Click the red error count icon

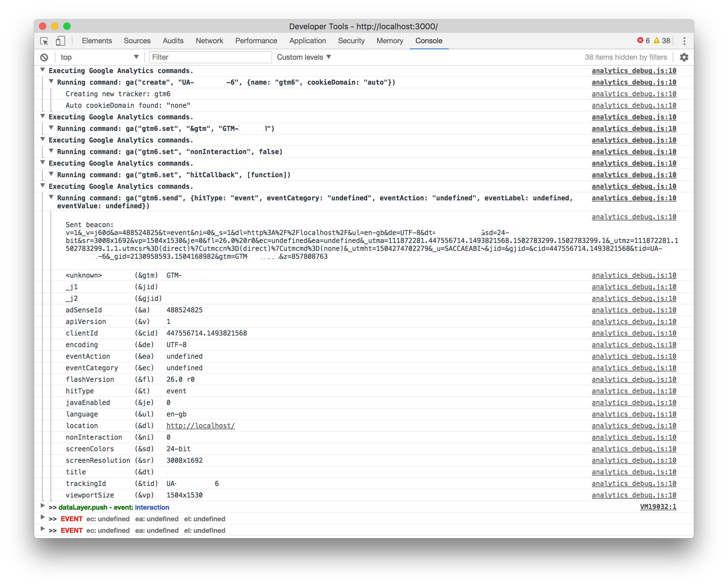coord(640,40)
